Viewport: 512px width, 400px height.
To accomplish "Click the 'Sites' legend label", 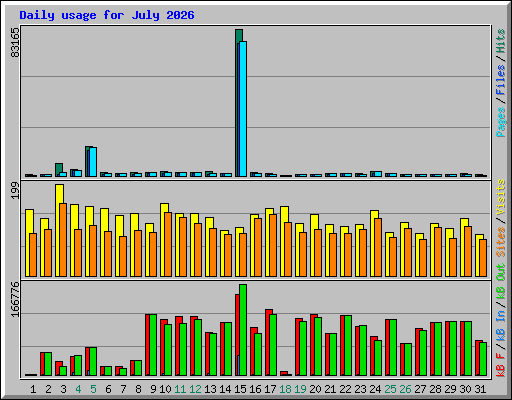I will (x=500, y=242).
